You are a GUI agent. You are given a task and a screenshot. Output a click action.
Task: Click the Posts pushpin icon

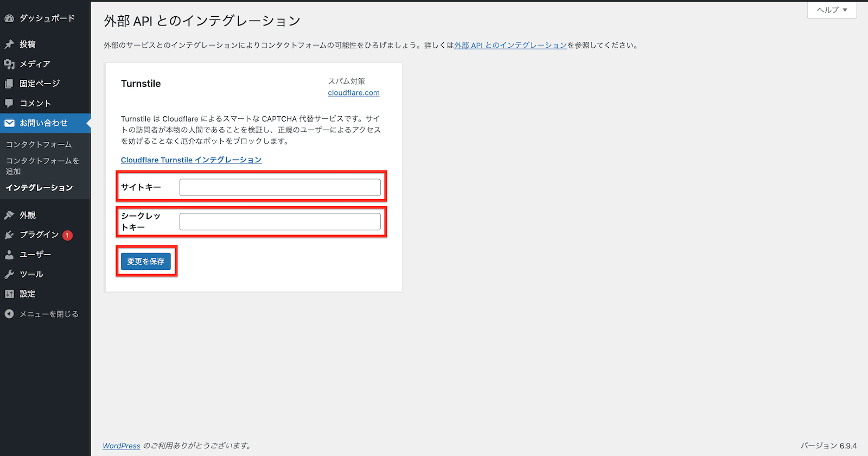click(x=9, y=45)
